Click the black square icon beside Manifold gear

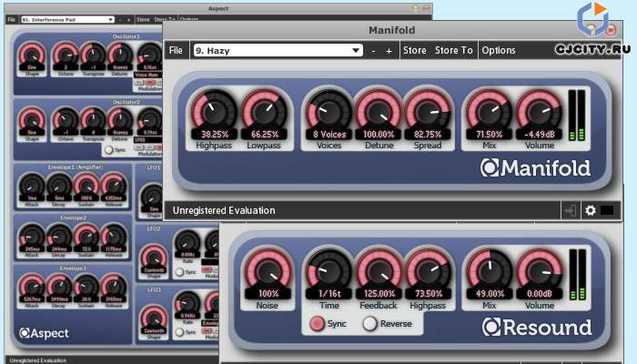(607, 210)
